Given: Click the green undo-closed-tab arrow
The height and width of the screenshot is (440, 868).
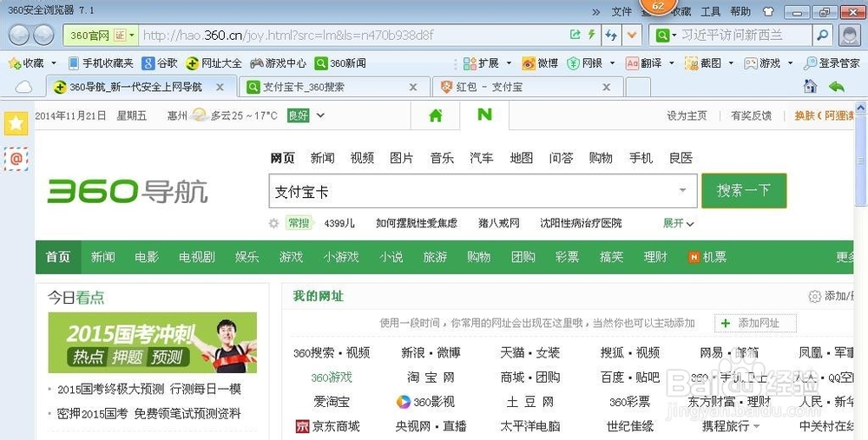Looking at the screenshot, I should (x=837, y=87).
